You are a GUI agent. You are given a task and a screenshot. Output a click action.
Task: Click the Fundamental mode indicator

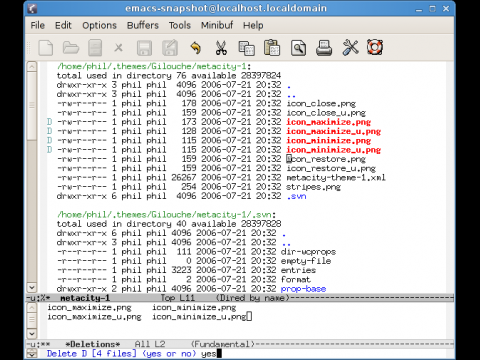tap(223, 344)
